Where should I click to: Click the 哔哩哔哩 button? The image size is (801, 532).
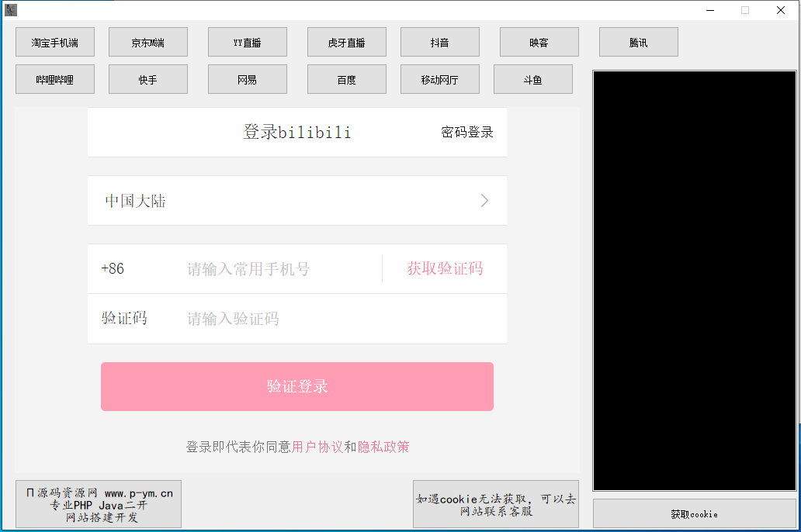coord(55,80)
